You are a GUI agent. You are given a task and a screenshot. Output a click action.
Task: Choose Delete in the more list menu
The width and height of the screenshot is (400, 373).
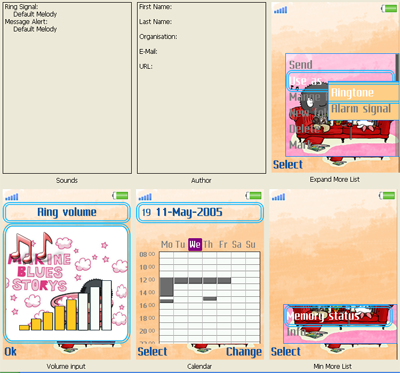[305, 129]
